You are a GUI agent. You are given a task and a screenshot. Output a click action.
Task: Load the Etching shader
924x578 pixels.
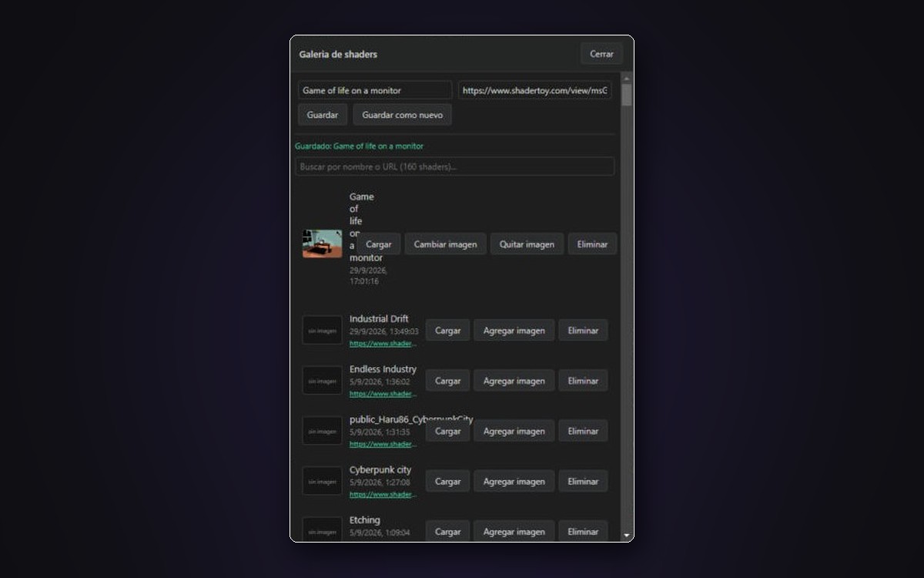(x=447, y=531)
